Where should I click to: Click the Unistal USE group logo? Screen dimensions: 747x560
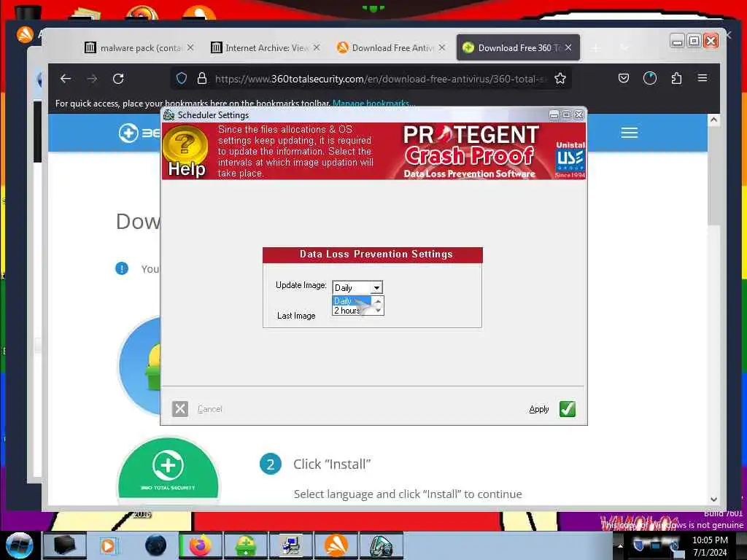pyautogui.click(x=570, y=159)
